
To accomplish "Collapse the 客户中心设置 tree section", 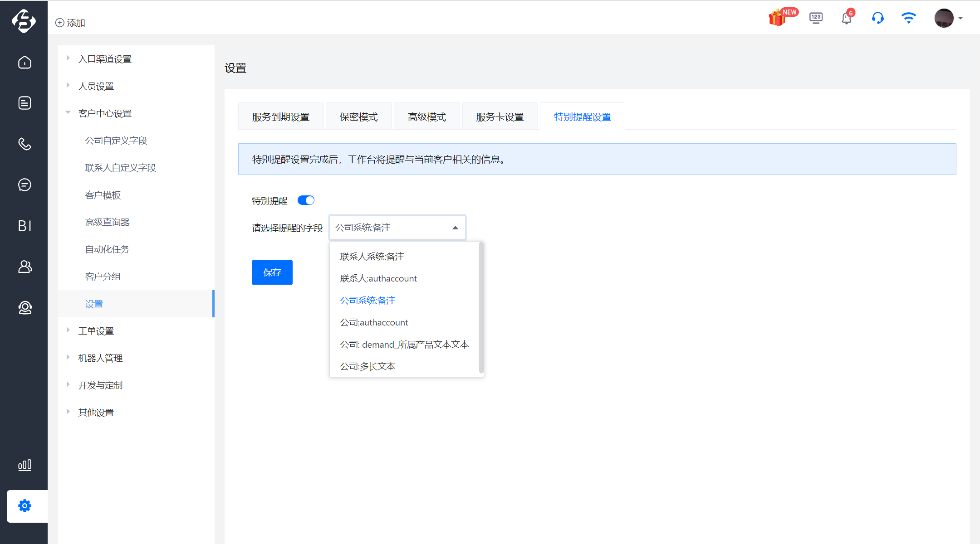I will pos(68,112).
